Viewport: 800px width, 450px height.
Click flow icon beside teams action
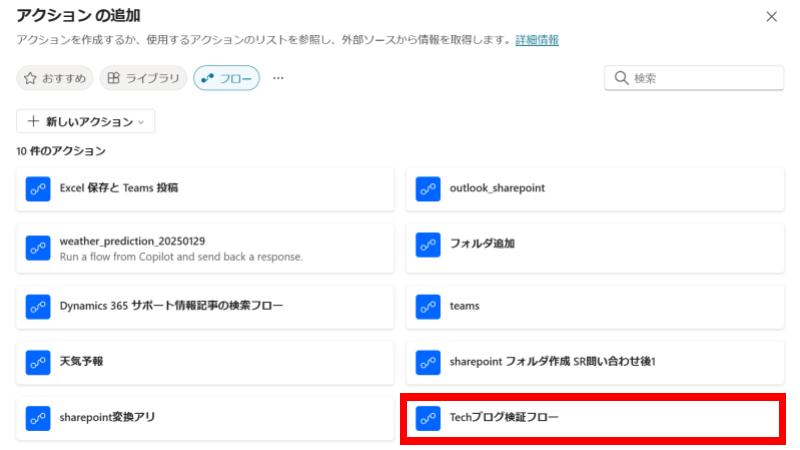[428, 307]
